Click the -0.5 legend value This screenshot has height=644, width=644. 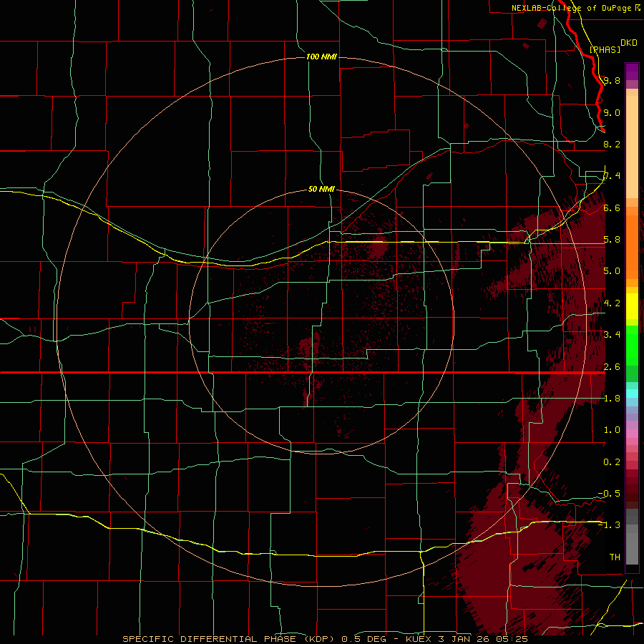[x=609, y=493]
